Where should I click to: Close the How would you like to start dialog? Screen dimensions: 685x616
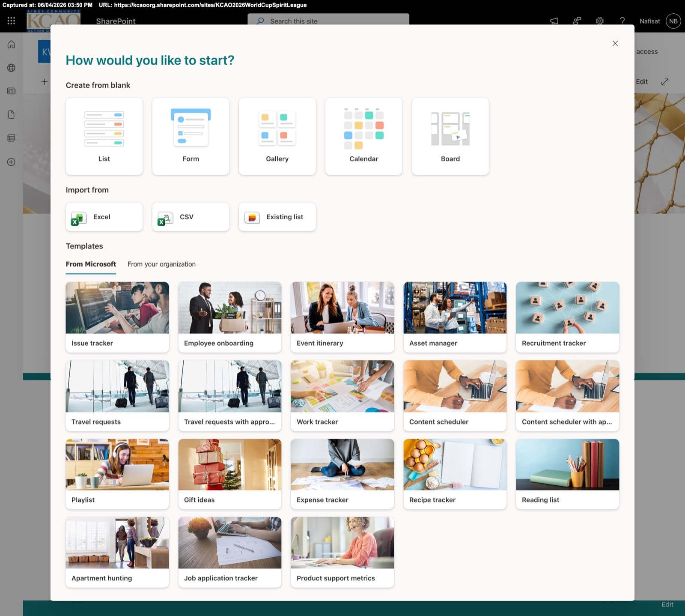click(x=615, y=43)
